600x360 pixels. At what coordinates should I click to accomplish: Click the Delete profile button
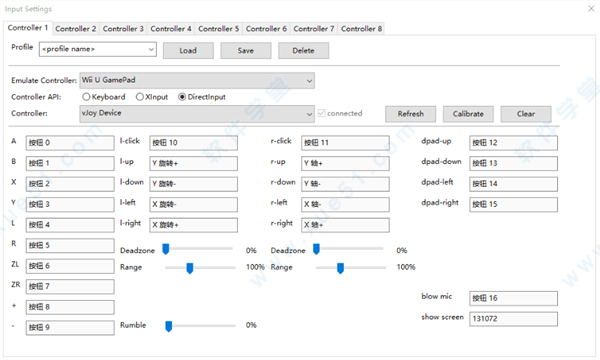pos(303,50)
